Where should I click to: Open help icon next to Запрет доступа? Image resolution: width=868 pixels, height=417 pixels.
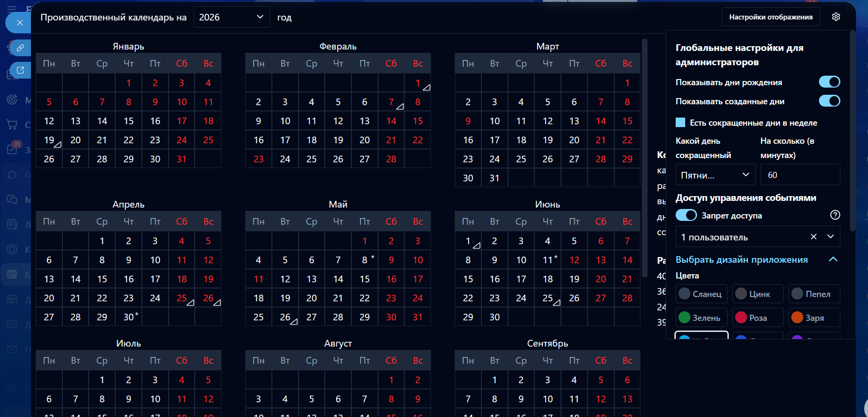pyautogui.click(x=835, y=215)
